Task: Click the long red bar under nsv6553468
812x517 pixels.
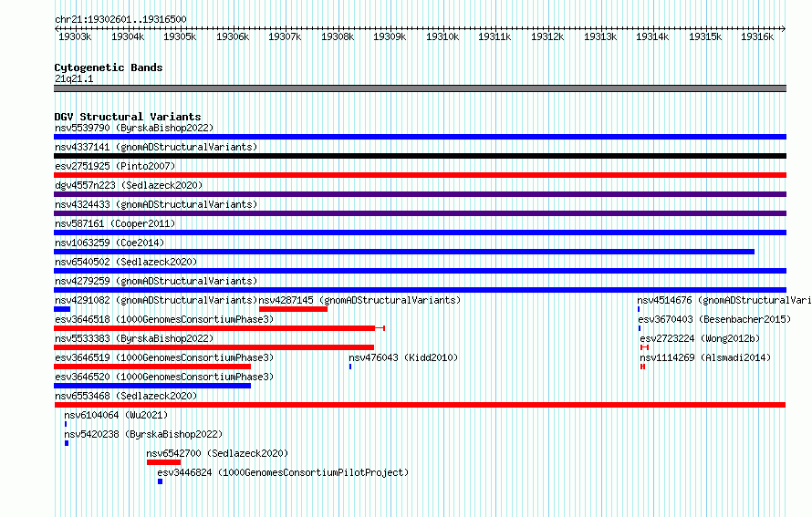Action: click(x=420, y=405)
